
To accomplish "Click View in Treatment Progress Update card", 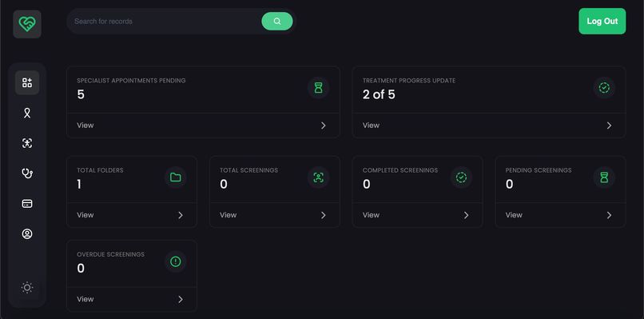I will (x=371, y=126).
